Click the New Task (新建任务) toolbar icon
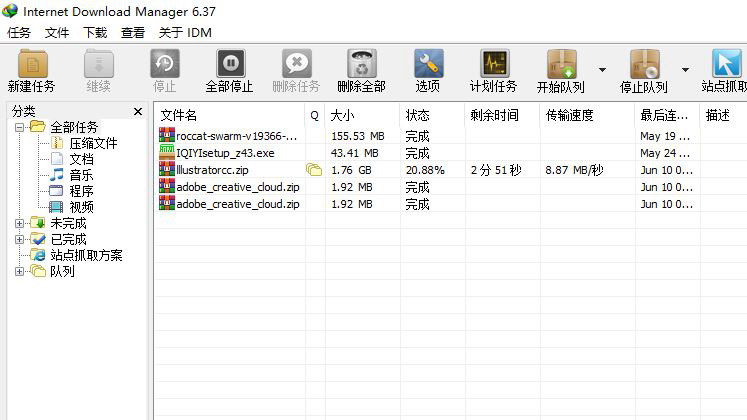 (32, 63)
